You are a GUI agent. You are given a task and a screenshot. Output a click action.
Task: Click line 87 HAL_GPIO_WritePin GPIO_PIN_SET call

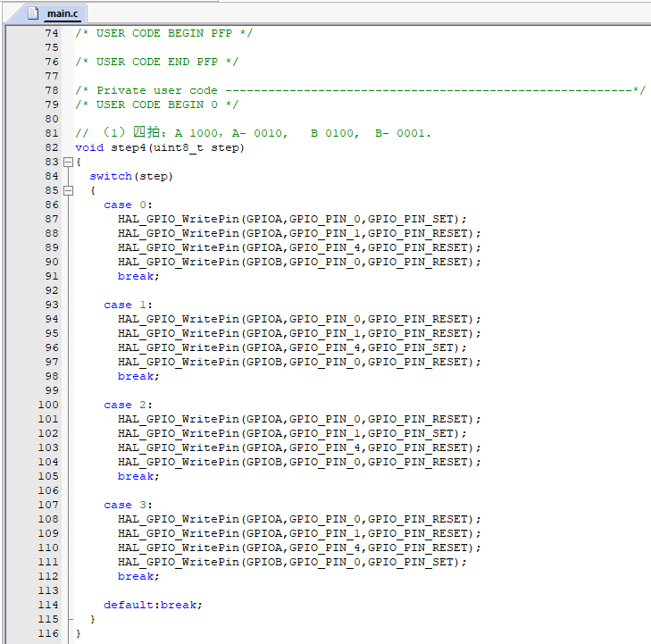[x=292, y=219]
